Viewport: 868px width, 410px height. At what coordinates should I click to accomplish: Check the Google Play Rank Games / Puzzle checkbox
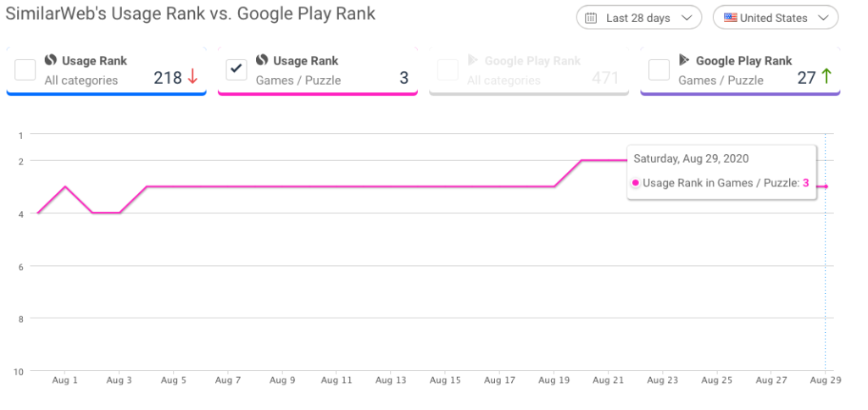(x=659, y=69)
